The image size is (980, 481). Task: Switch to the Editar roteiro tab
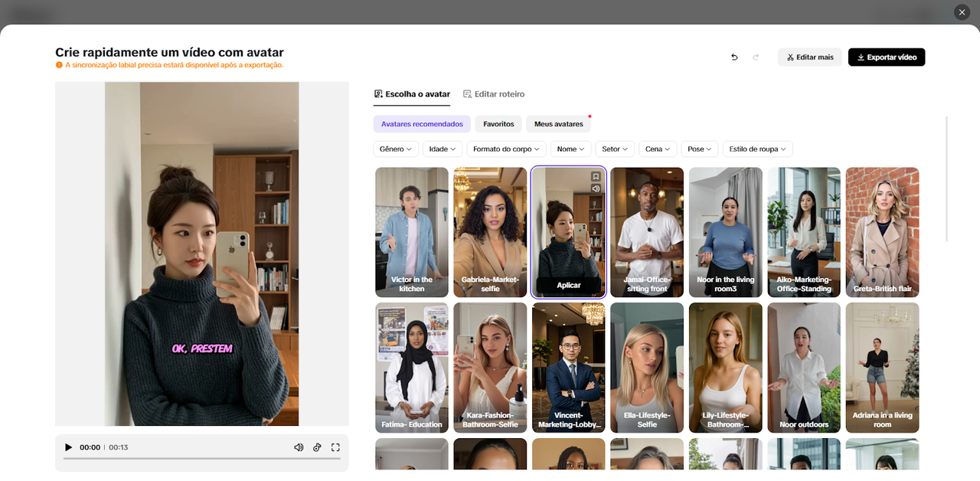click(494, 94)
